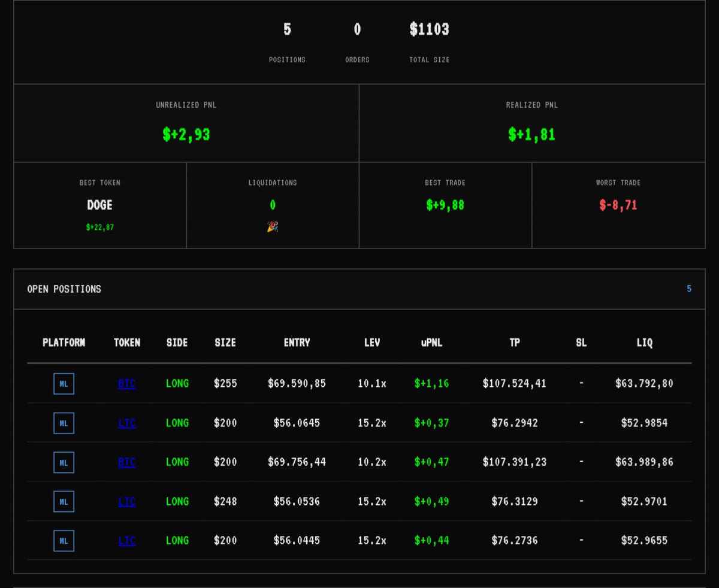Click the $1103 total size value
This screenshot has height=588, width=719.
click(430, 29)
